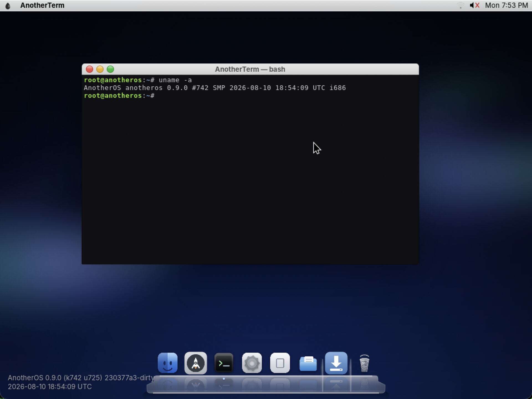Open the Wi-Fi status icon

(461, 6)
